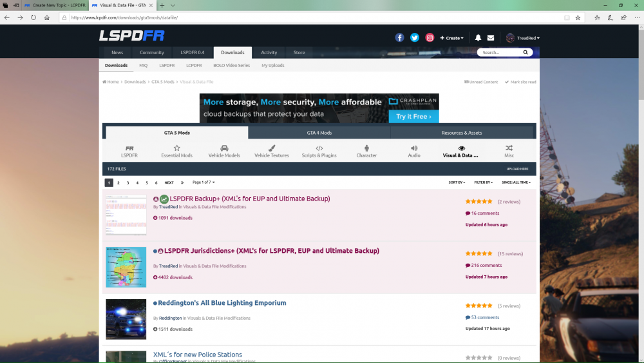This screenshot has width=644, height=363.
Task: Open browser tab list chevron
Action: point(173,5)
